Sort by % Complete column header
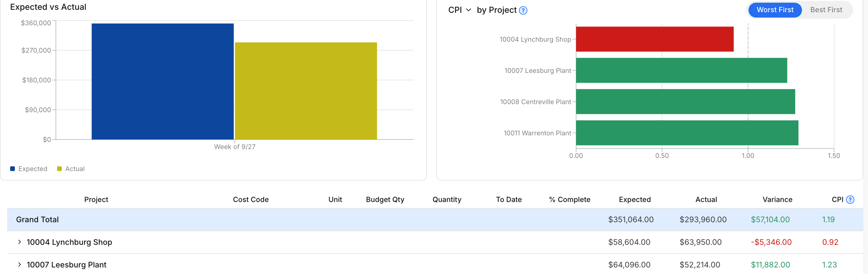The image size is (868, 274). pos(570,199)
